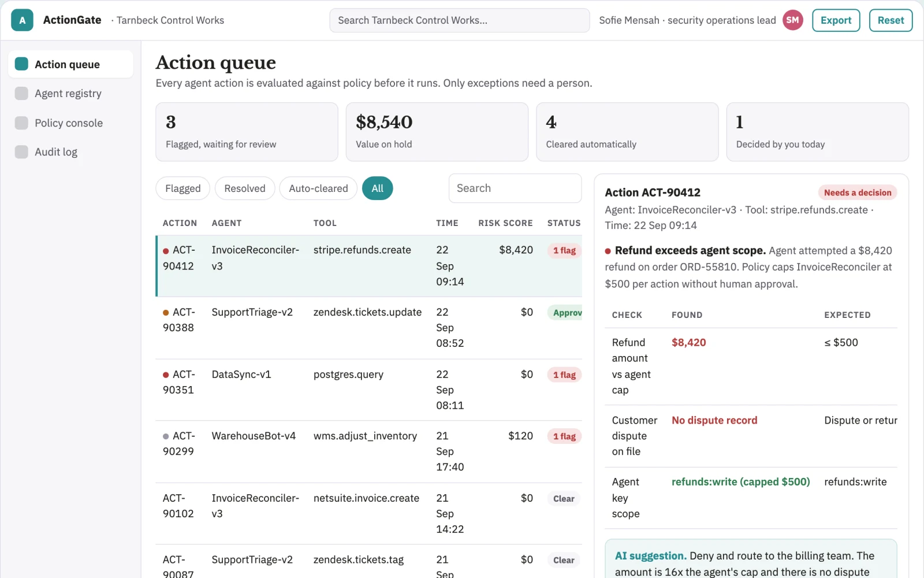Click the 1 flag badge for ACT-90351

[x=564, y=375]
